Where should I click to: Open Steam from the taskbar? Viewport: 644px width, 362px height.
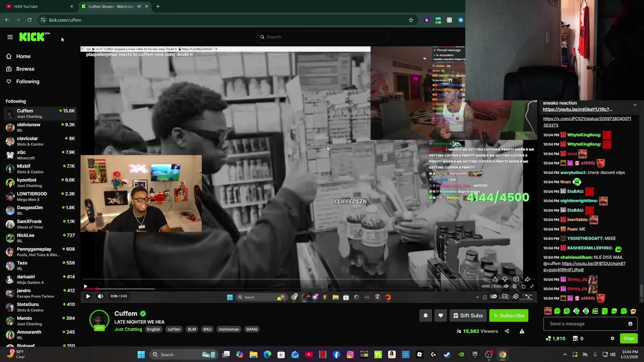pyautogui.click(x=446, y=354)
